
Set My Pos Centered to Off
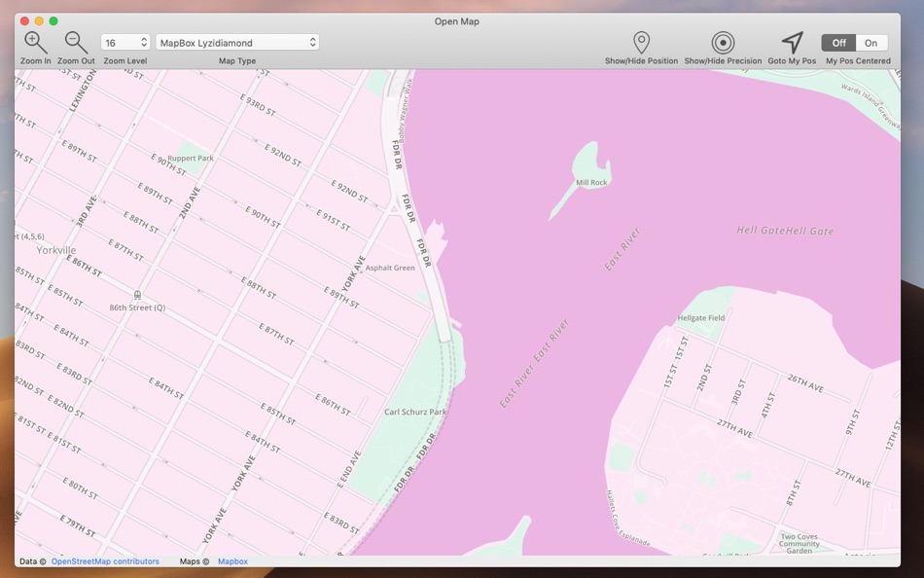click(838, 43)
